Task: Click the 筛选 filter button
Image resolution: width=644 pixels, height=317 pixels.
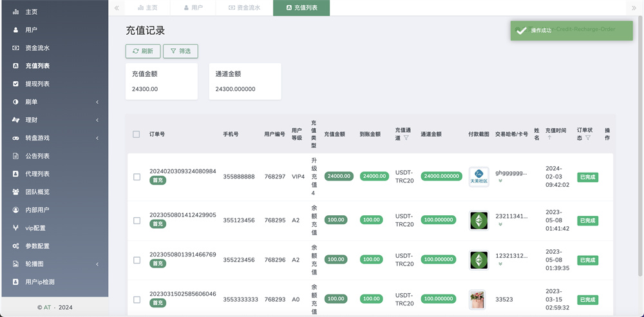Action: [180, 51]
